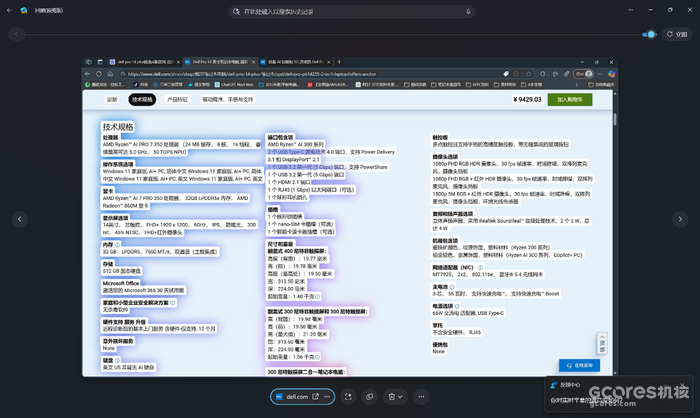Click the Recall app logo icon
700x418 pixels.
24,10
